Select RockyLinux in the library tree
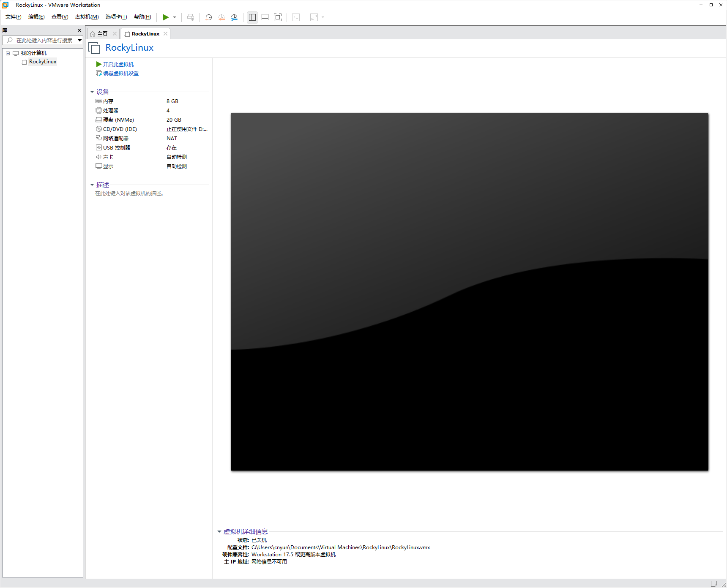 [x=43, y=62]
